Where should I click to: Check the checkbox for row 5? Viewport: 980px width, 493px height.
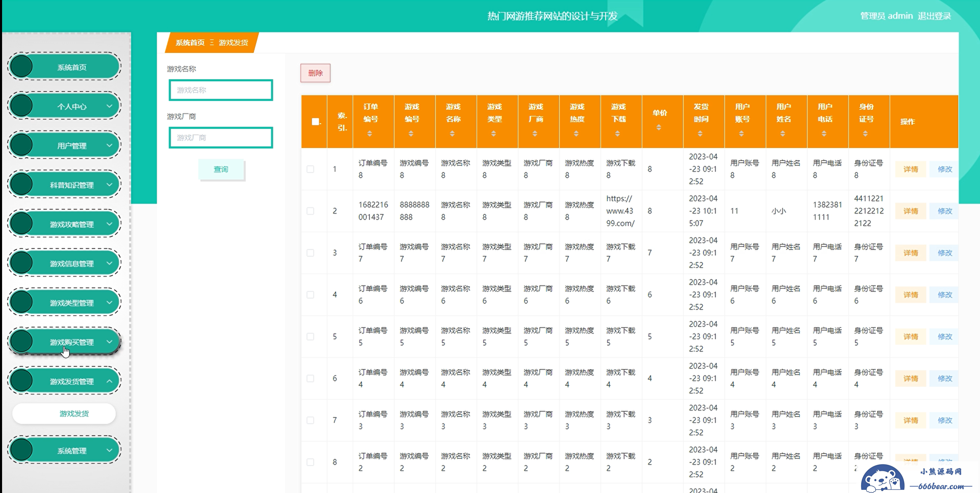310,337
